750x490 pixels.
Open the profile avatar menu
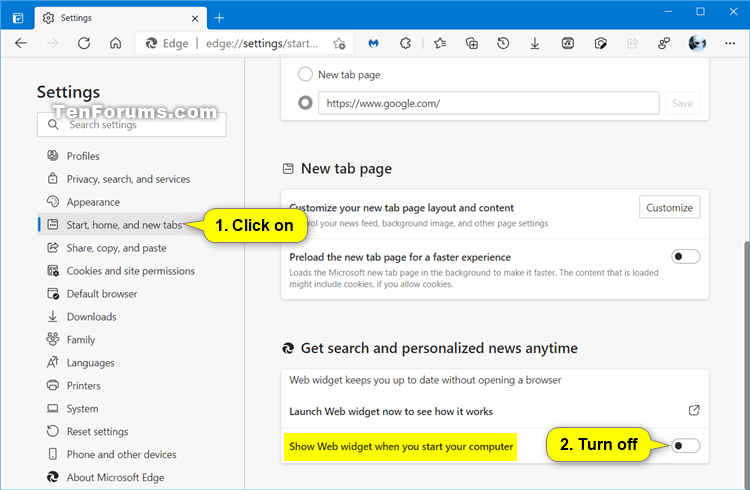pyautogui.click(x=697, y=44)
